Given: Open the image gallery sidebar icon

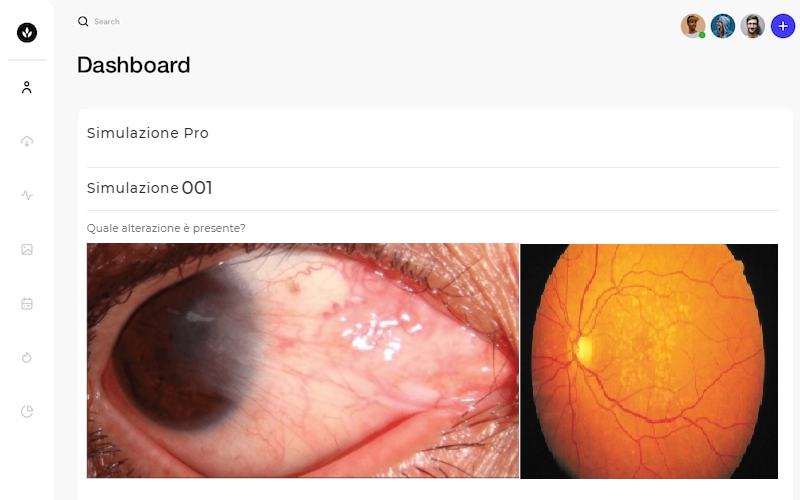Looking at the screenshot, I should 27,249.
